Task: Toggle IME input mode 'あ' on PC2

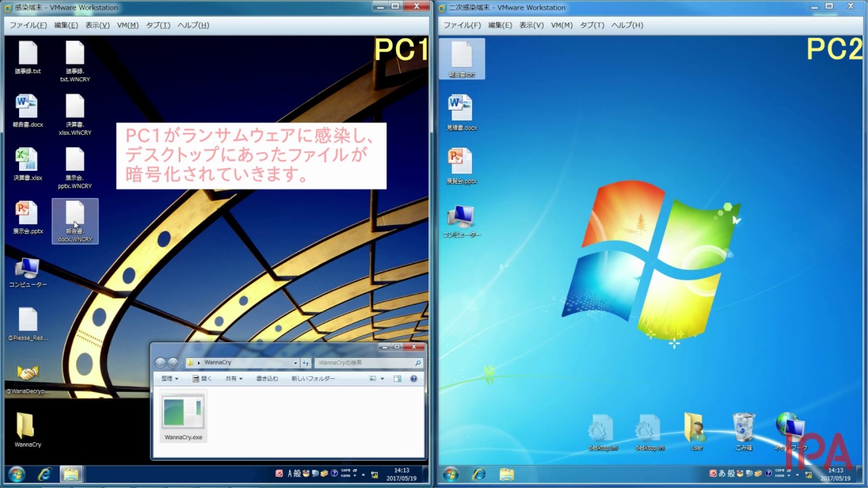Action: (x=722, y=473)
